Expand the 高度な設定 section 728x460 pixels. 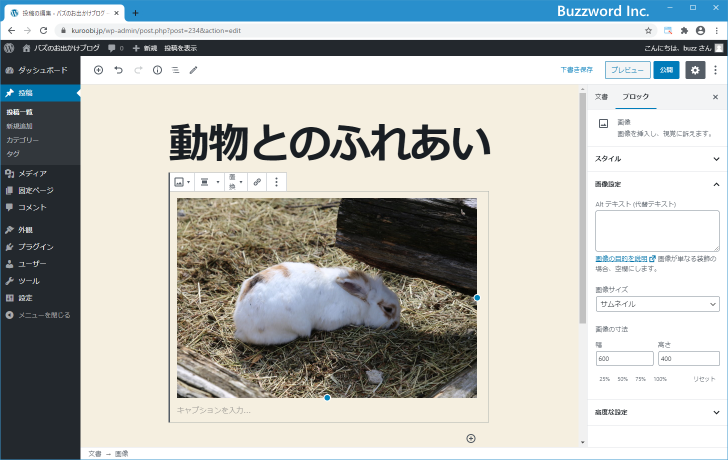click(x=657, y=412)
